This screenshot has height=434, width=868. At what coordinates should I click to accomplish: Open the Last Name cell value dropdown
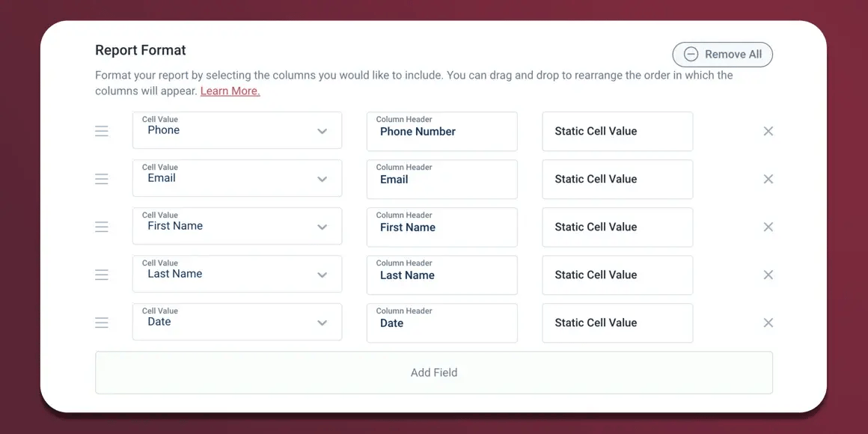tap(237, 274)
